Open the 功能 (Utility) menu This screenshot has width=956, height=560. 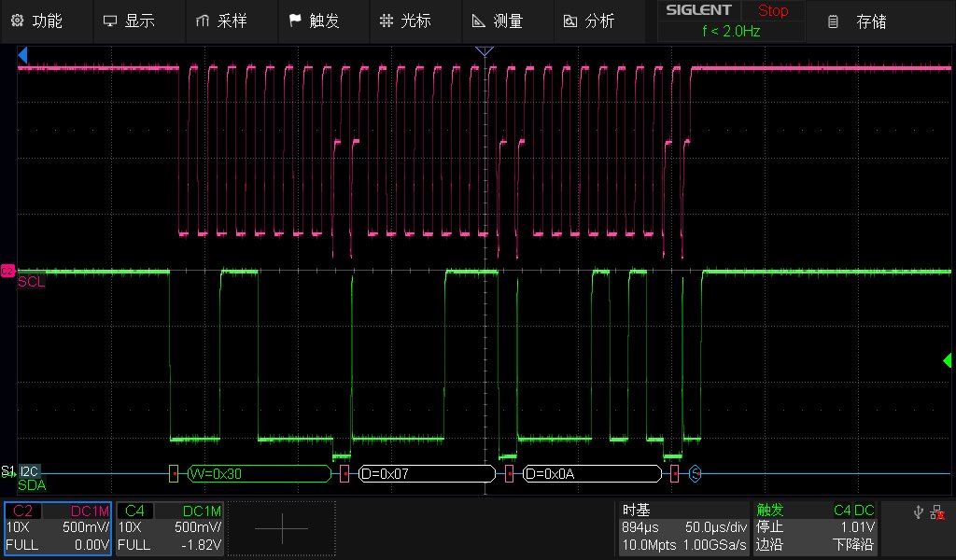[x=36, y=21]
